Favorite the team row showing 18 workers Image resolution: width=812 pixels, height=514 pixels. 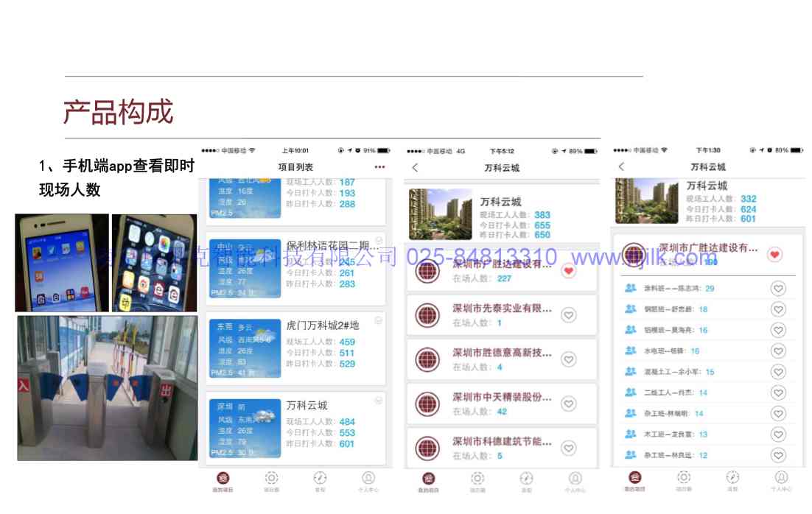[x=778, y=309]
